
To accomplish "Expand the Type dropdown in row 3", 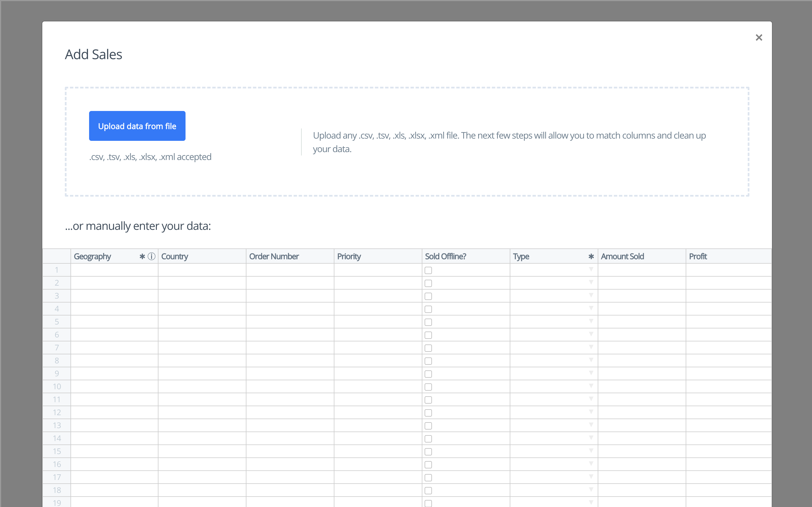I will coord(591,295).
